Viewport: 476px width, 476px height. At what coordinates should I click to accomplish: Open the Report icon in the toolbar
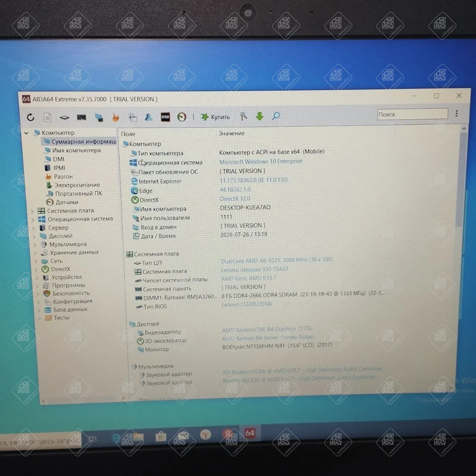[47, 118]
